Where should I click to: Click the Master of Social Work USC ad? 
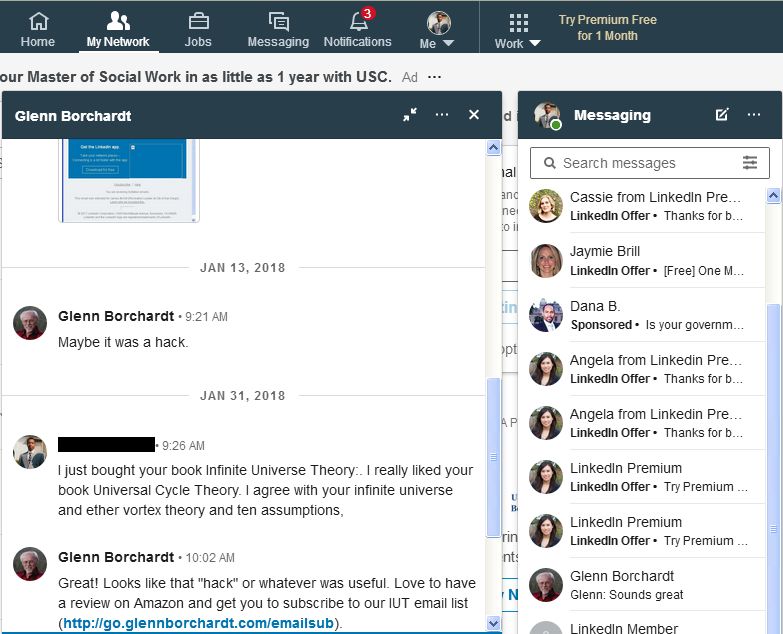(196, 77)
